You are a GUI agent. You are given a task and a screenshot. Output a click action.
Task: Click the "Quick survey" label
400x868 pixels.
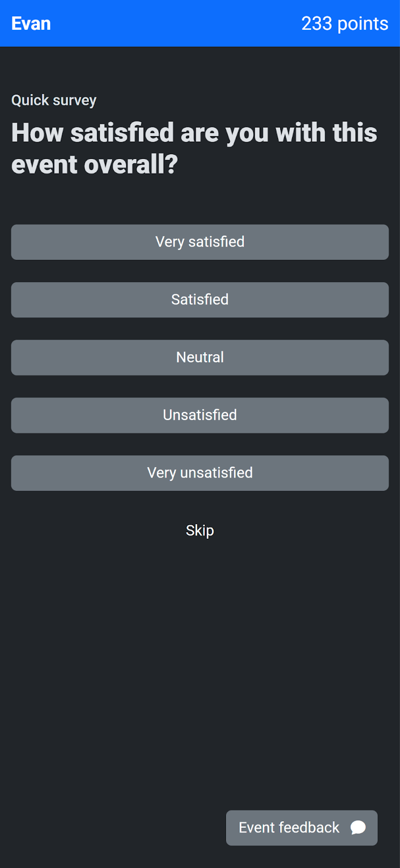pos(54,100)
